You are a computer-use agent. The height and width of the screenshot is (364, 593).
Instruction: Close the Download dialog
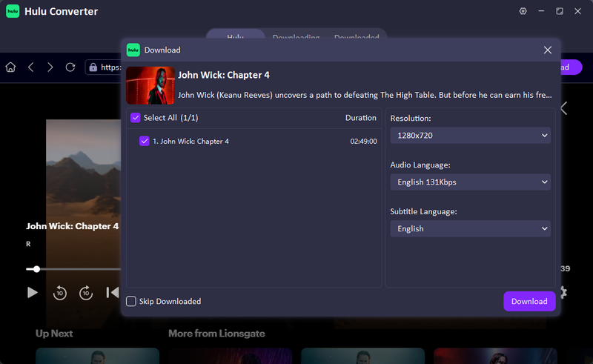coord(548,50)
